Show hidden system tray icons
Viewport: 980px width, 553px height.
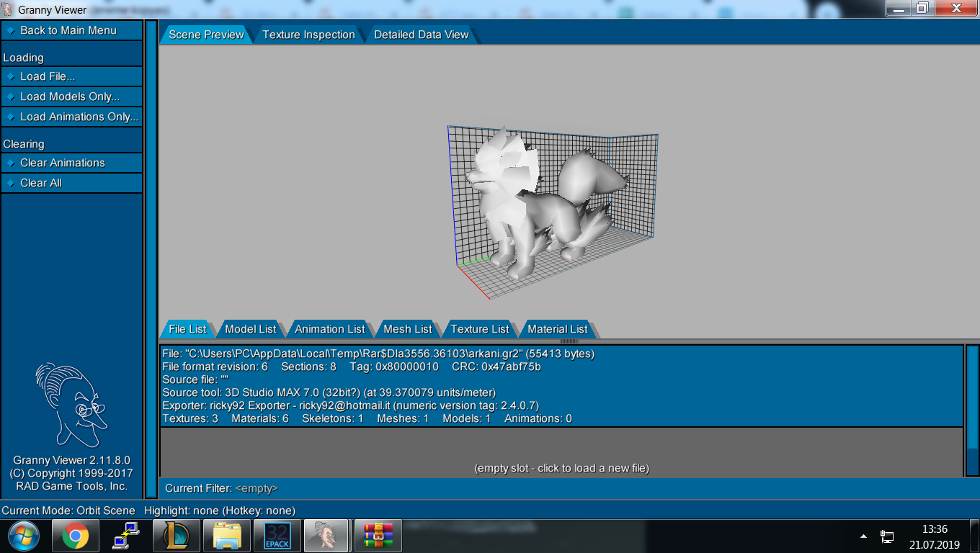click(x=863, y=536)
